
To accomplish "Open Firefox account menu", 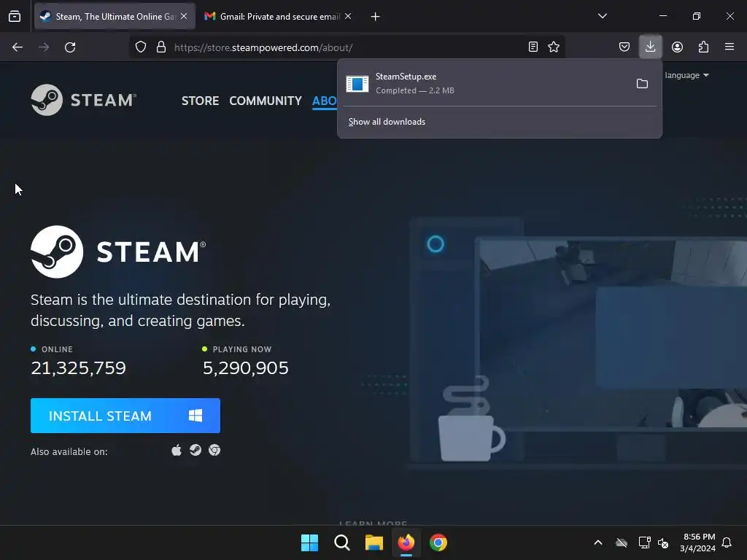I will 677,47.
